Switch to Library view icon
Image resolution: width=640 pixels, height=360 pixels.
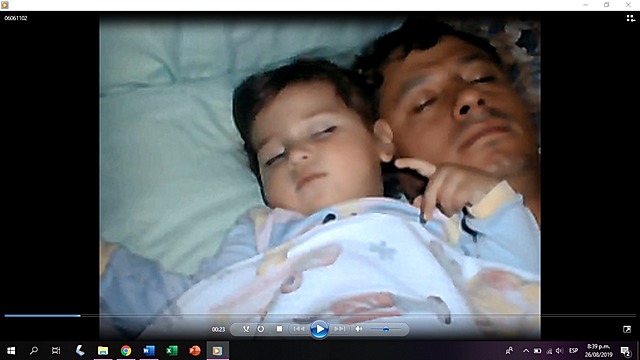point(631,18)
